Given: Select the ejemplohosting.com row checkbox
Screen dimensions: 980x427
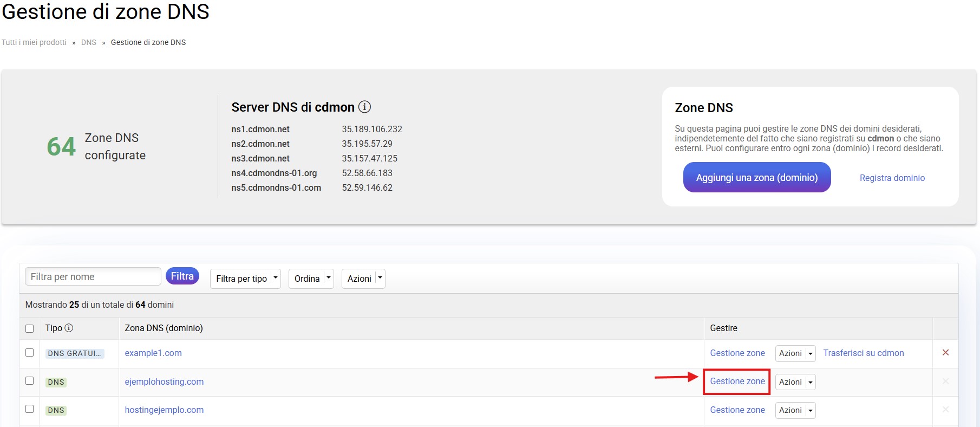Looking at the screenshot, I should point(30,381).
